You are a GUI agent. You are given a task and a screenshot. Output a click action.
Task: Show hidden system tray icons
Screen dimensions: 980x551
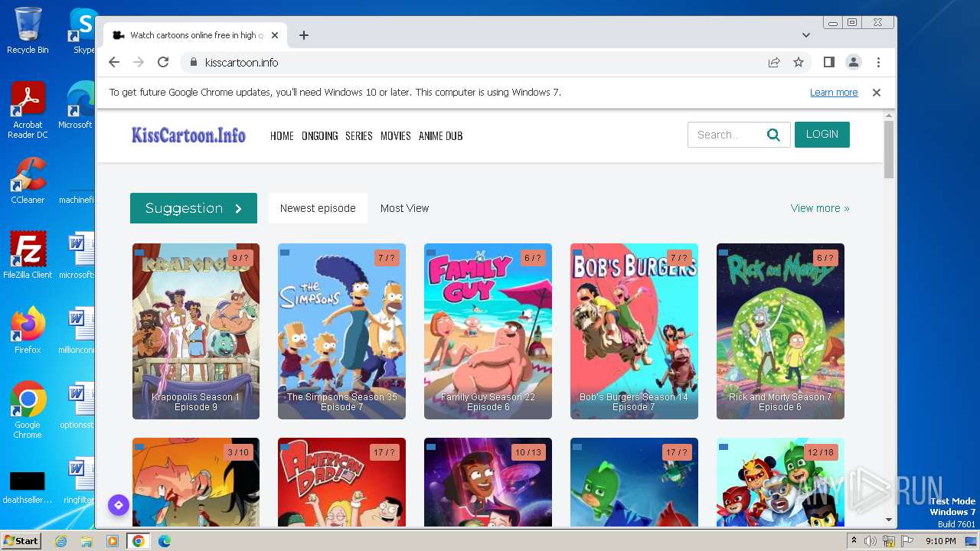(x=854, y=541)
